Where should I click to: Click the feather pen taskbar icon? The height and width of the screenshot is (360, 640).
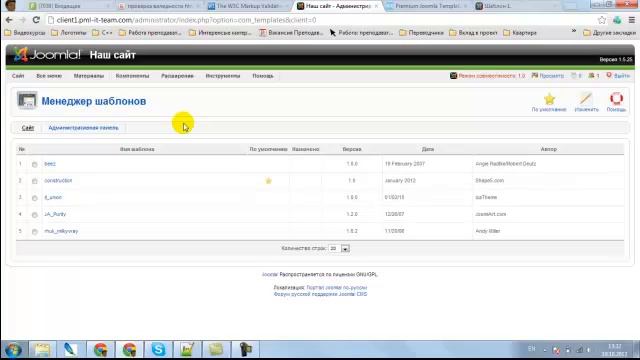pos(71,350)
